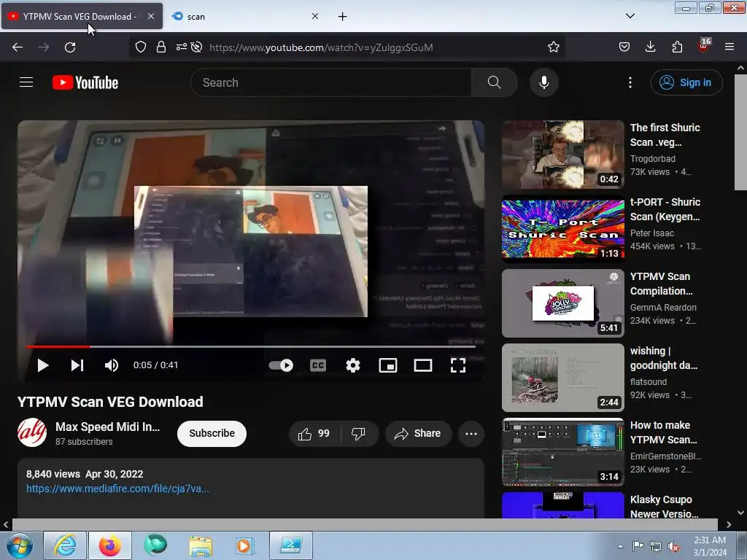Open Firefox taskbar icon

click(110, 545)
